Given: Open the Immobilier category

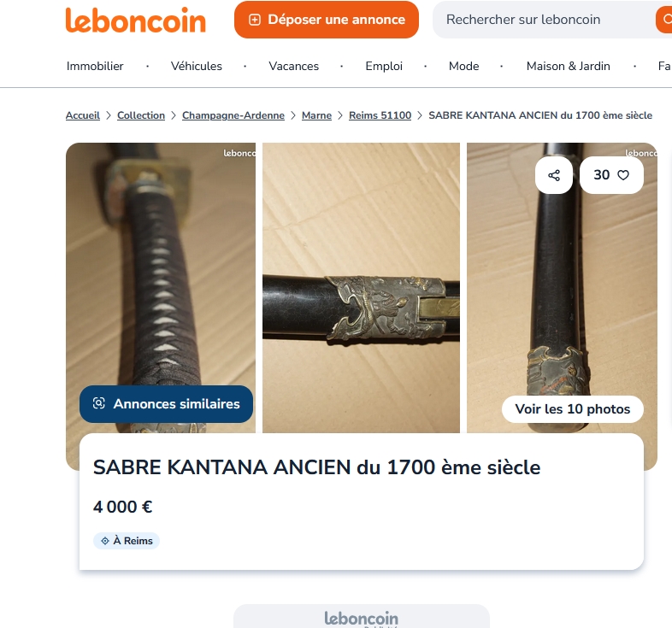Looking at the screenshot, I should 95,66.
